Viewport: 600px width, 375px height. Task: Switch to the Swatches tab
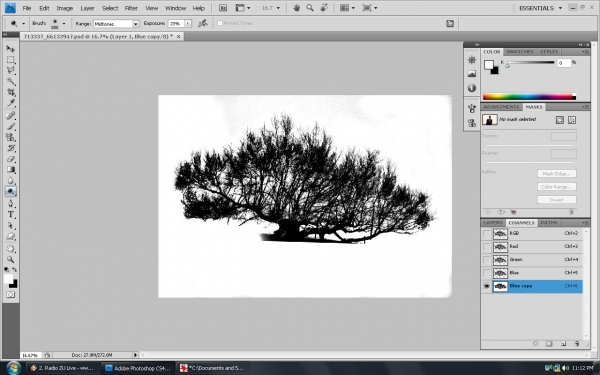tap(520, 52)
